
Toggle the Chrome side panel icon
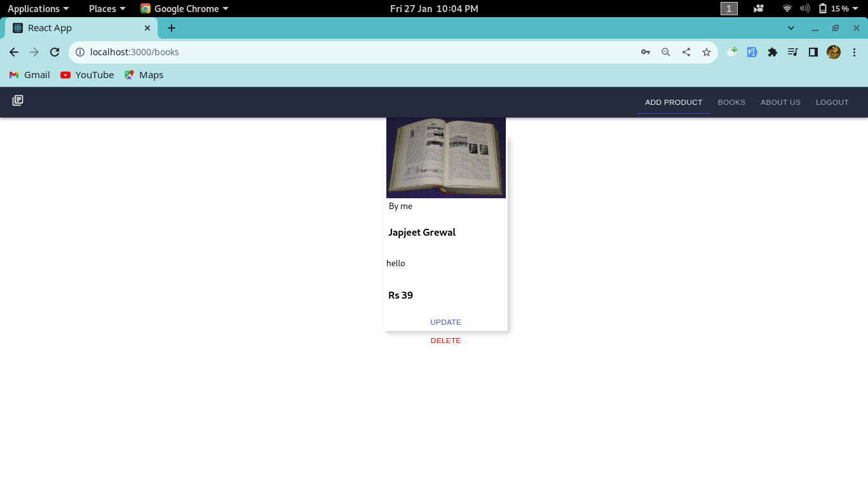813,52
